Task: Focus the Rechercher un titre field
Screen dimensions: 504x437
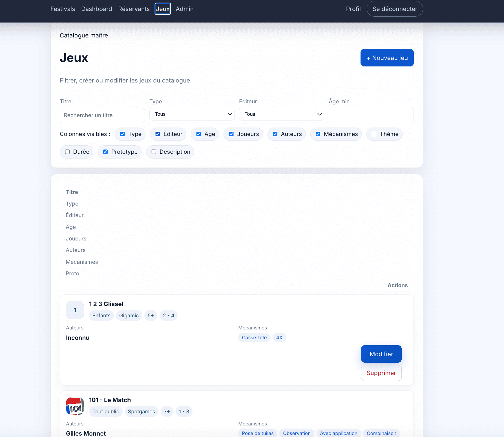Action: (102, 115)
